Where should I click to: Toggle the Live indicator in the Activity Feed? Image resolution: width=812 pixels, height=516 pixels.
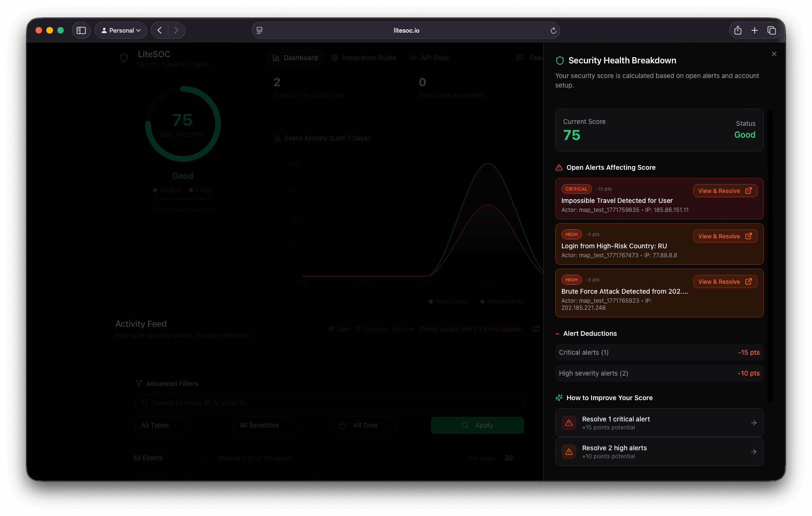[338, 329]
